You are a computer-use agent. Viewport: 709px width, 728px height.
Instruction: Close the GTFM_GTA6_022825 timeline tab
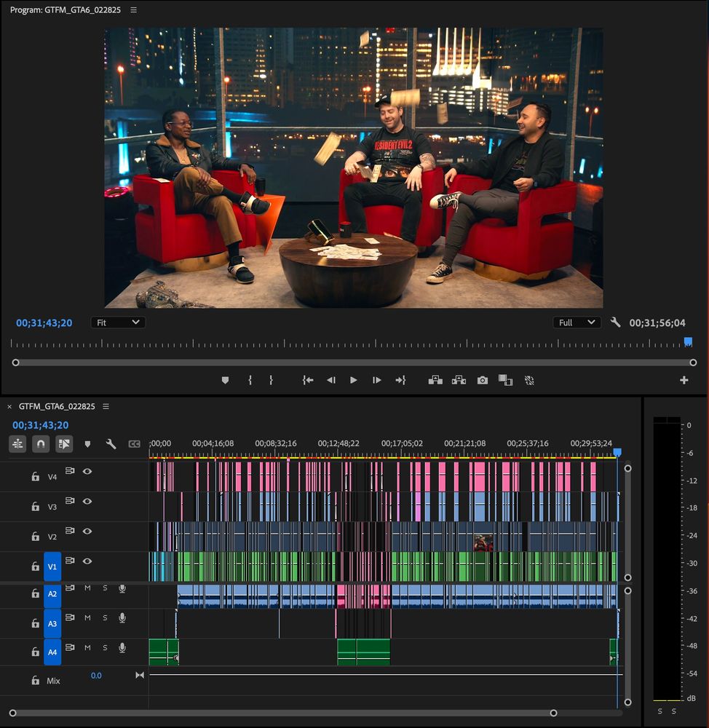pyautogui.click(x=9, y=407)
